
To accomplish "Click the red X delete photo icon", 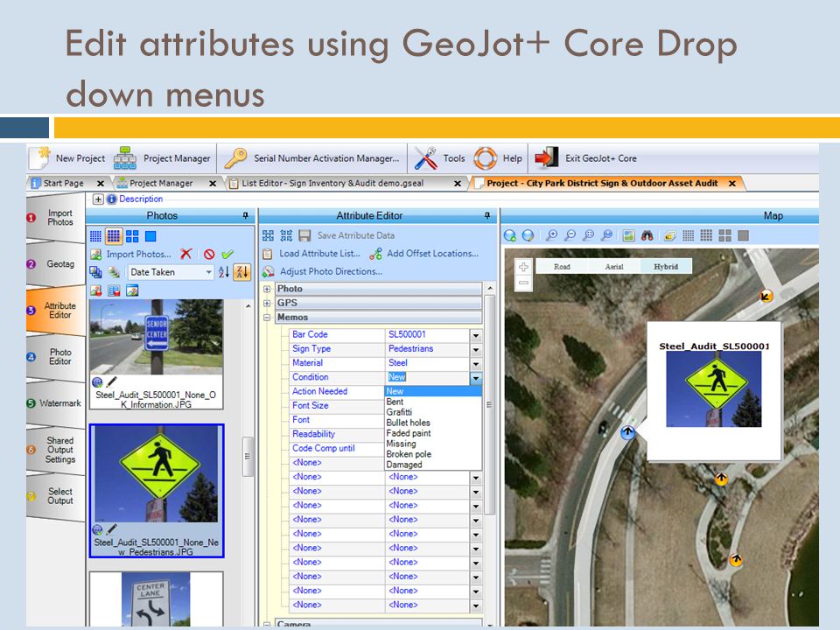I will point(185,254).
